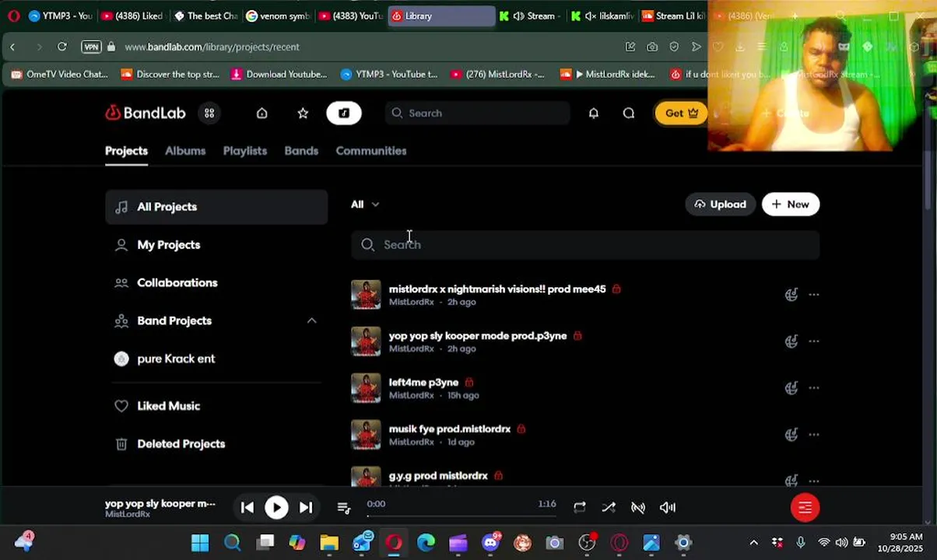Skip to previous track in player

click(247, 508)
